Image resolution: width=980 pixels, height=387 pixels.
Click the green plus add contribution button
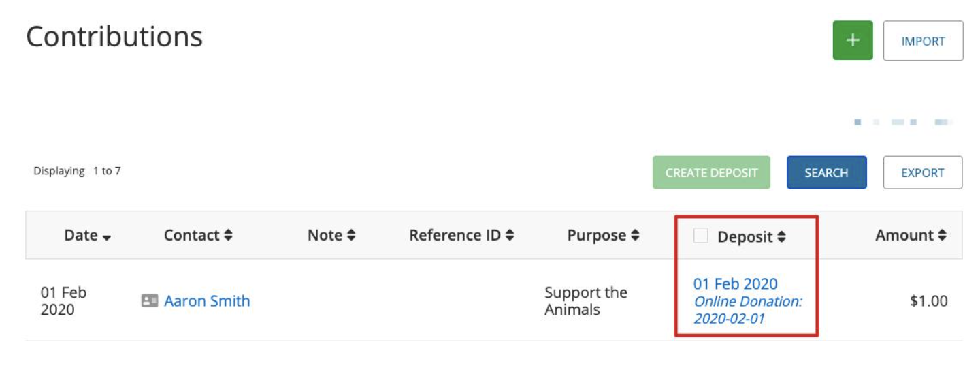852,40
